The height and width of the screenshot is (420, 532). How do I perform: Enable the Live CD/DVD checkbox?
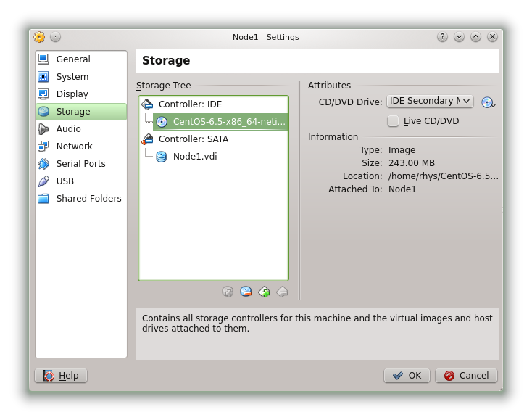[393, 121]
